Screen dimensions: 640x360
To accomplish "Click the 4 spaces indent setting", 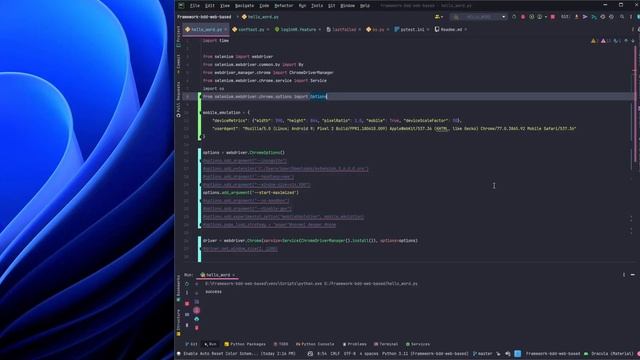I will click(x=369, y=353).
